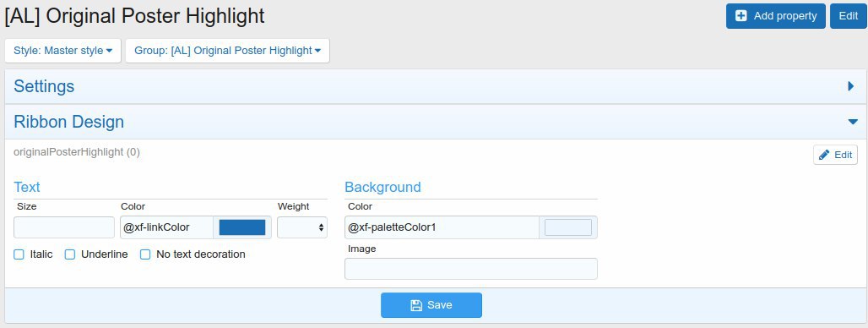Click the Ribbon Design section header
The image size is (868, 328).
pyautogui.click(x=436, y=122)
